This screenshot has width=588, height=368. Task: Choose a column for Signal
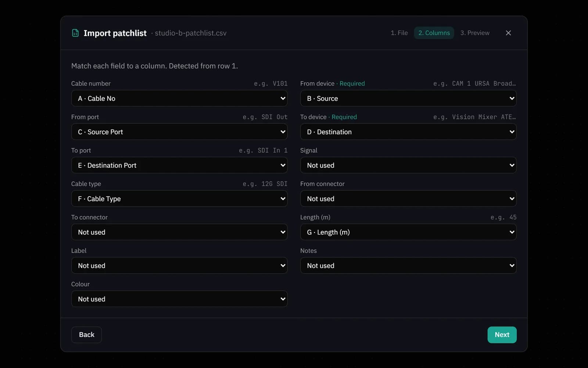point(408,165)
